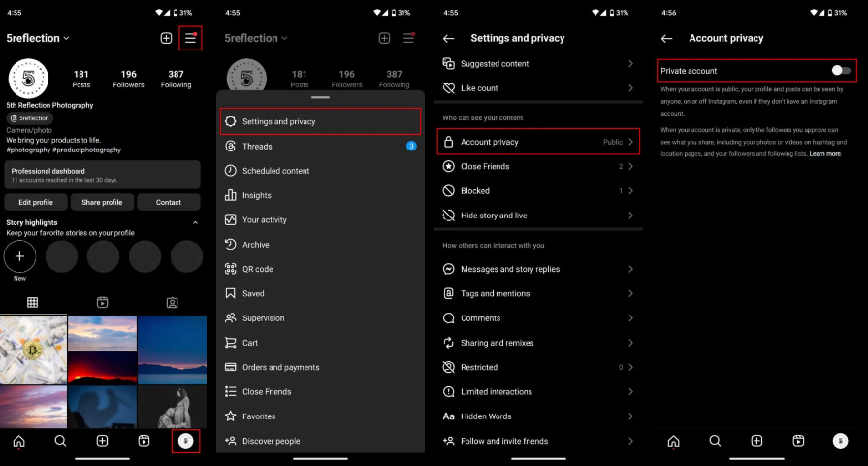The width and height of the screenshot is (868, 466).
Task: Tap the Comments bubble icon
Action: pos(449,318)
